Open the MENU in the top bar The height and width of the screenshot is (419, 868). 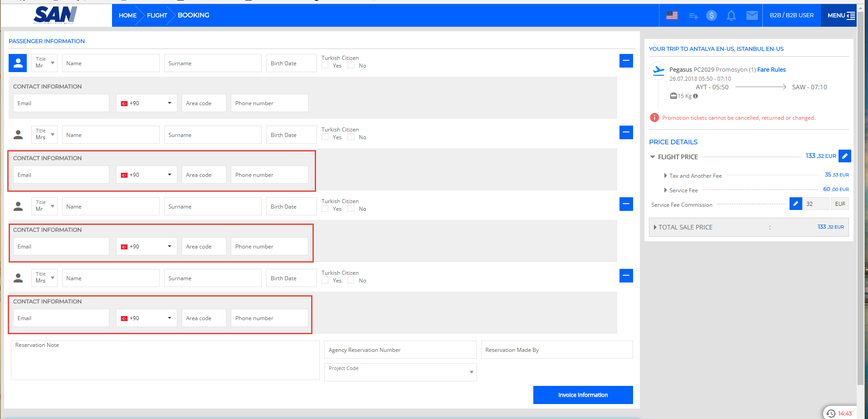click(x=840, y=15)
